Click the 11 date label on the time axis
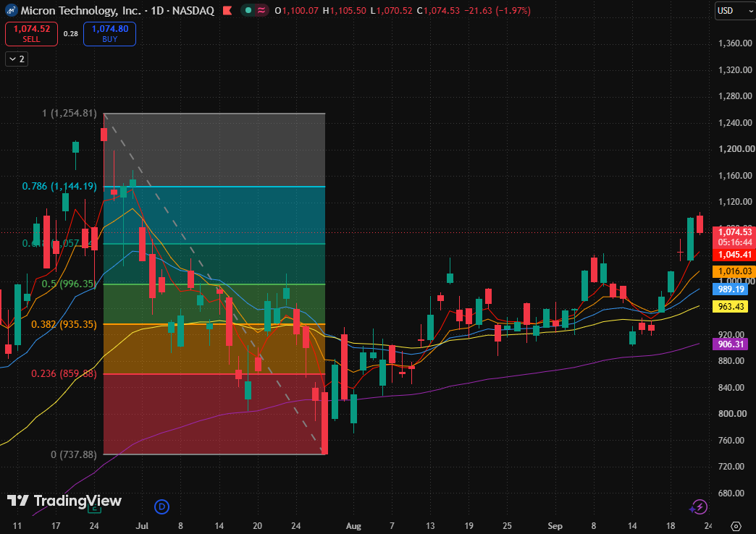The width and height of the screenshot is (756, 534). click(x=17, y=526)
